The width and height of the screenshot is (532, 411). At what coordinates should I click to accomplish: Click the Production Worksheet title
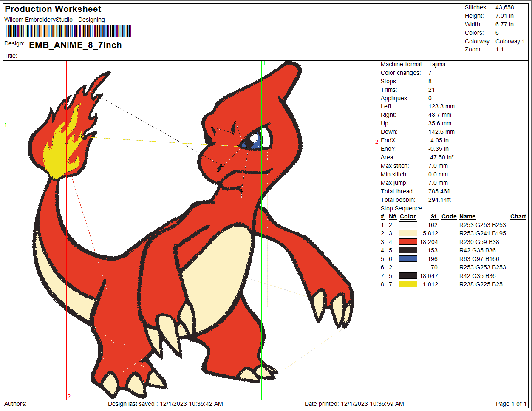(x=53, y=9)
